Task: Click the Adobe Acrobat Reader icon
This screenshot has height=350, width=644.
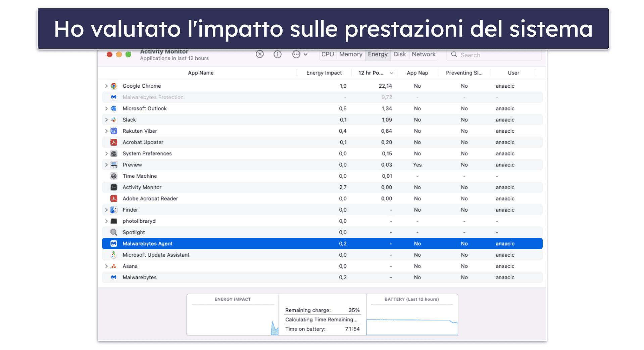Action: coord(114,199)
